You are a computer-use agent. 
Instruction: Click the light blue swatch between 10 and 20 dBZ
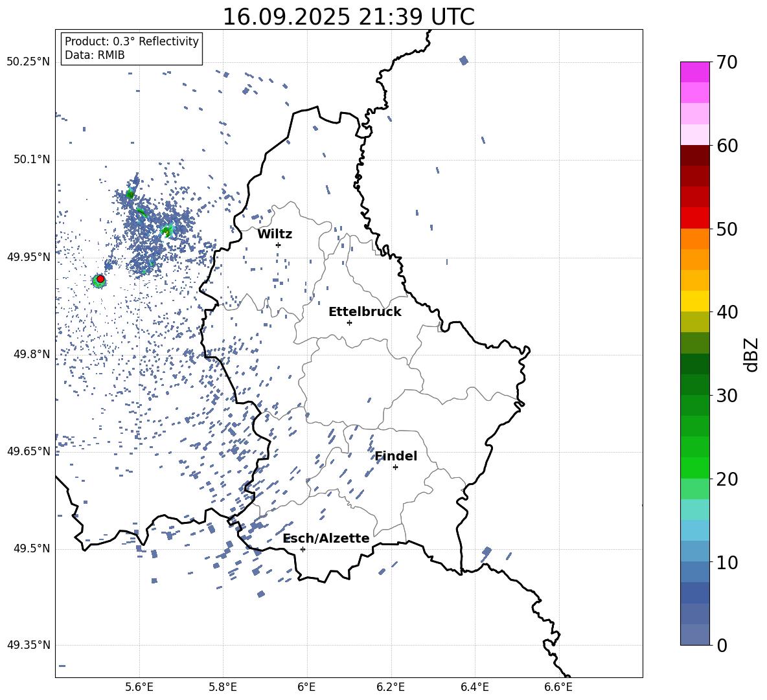[x=695, y=530]
